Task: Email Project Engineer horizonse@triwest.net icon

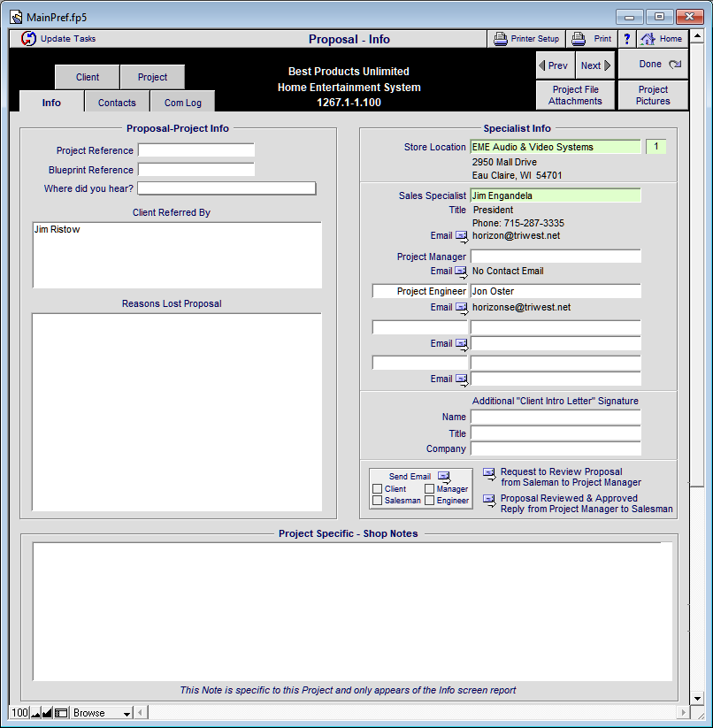Action: click(462, 308)
